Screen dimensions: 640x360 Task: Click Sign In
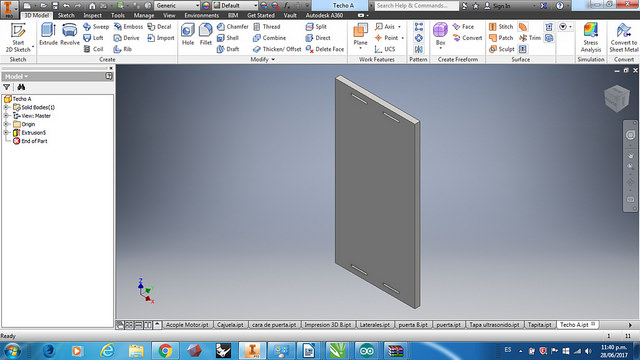(x=497, y=6)
